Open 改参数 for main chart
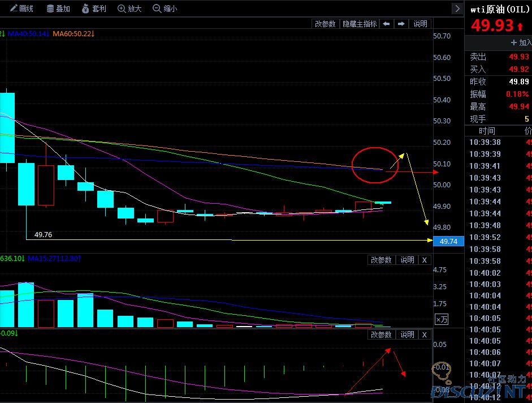Screen dimensions: 532x403 click(x=325, y=24)
